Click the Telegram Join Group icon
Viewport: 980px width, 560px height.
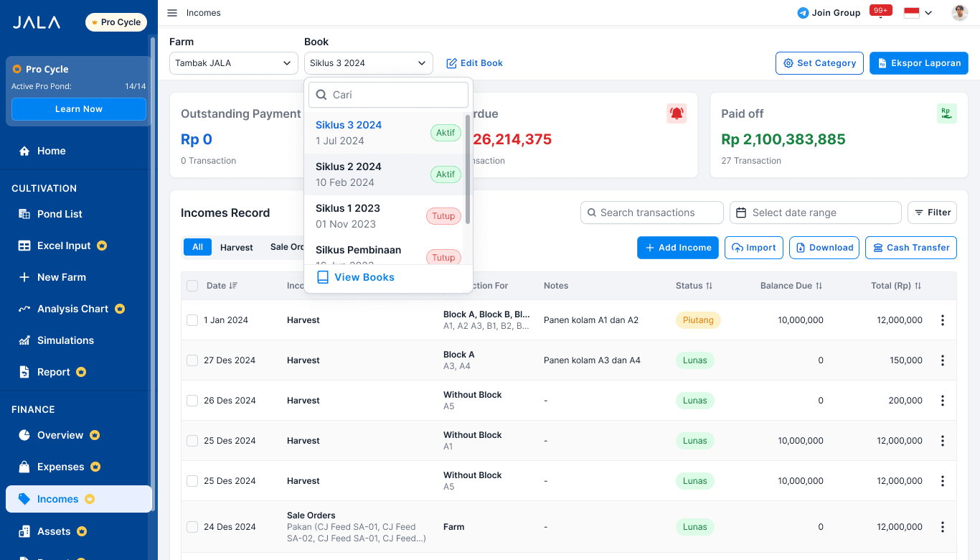point(803,13)
